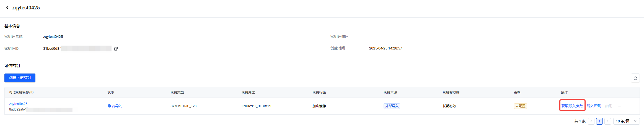Click SYMMETRIC_128 key type cell
Screen dimensions: 644x139
click(183, 106)
